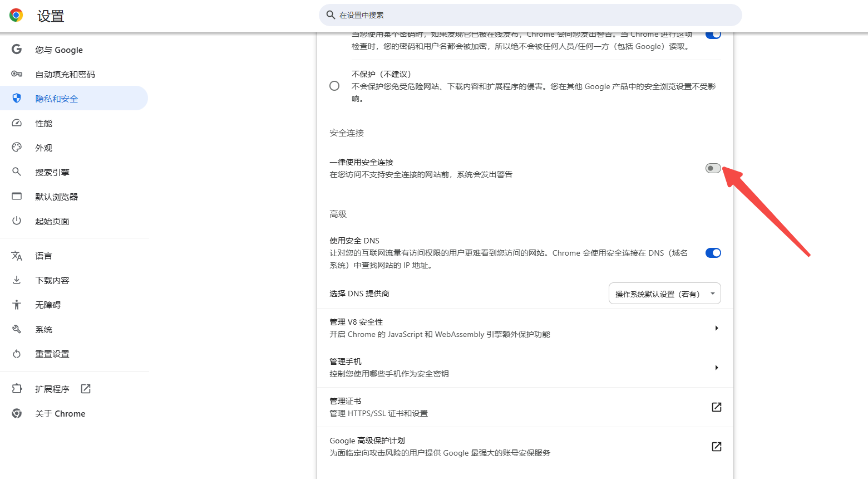Click the puzzle piece icon for 扩展程序
This screenshot has height=479, width=868.
[17, 389]
